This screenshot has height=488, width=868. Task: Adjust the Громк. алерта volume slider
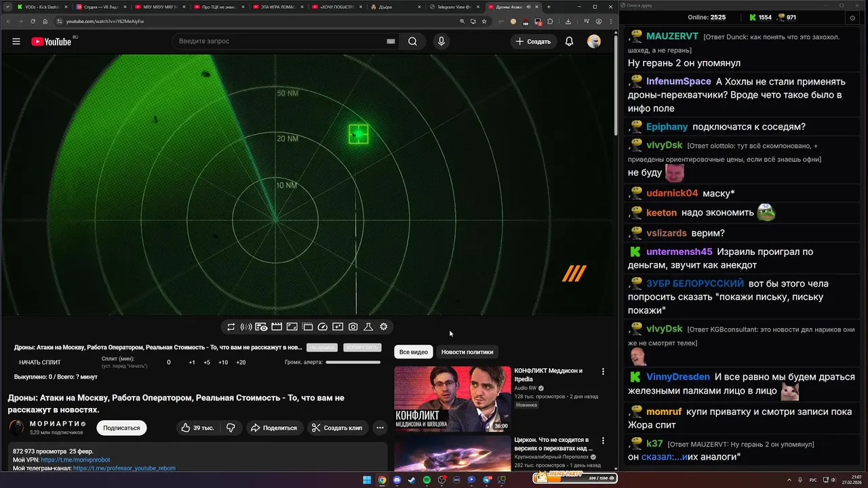coord(353,363)
